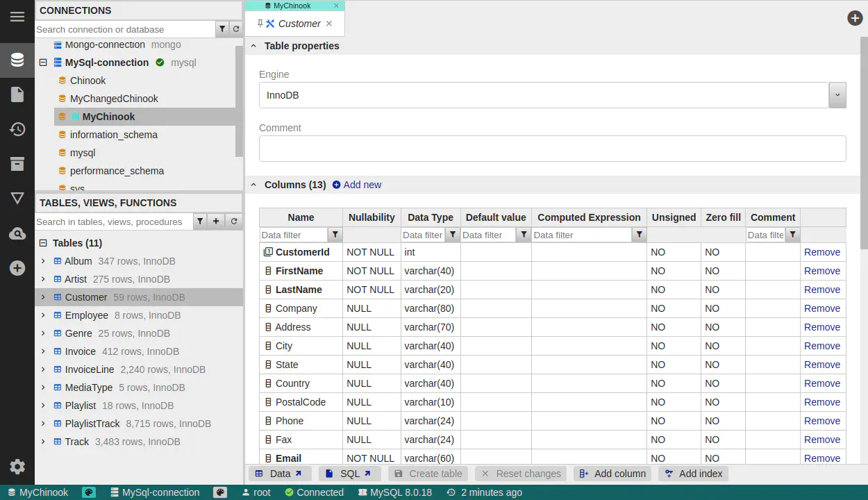Open settings gear in sidebar
This screenshot has width=868, height=500.
(17, 467)
